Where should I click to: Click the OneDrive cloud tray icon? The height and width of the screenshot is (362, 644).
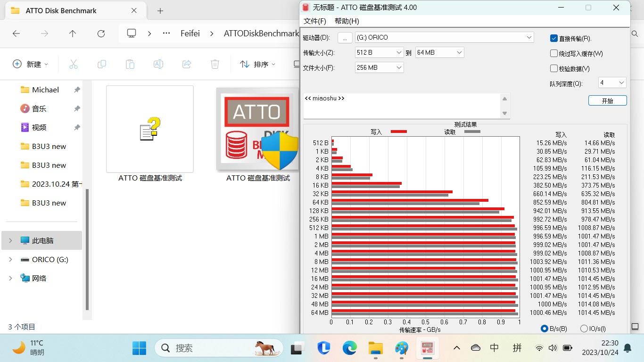[476, 348]
